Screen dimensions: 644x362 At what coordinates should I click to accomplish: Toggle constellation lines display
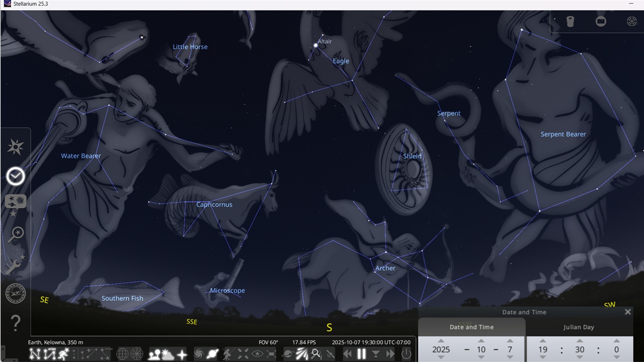(35, 354)
